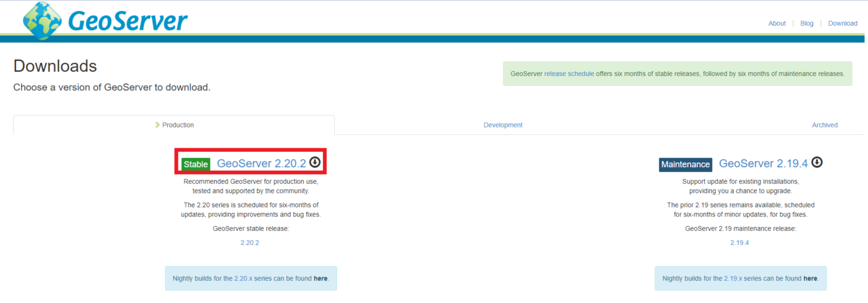Click the 2.19.4 maintenance release version link
This screenshot has height=303, width=868.
740,243
